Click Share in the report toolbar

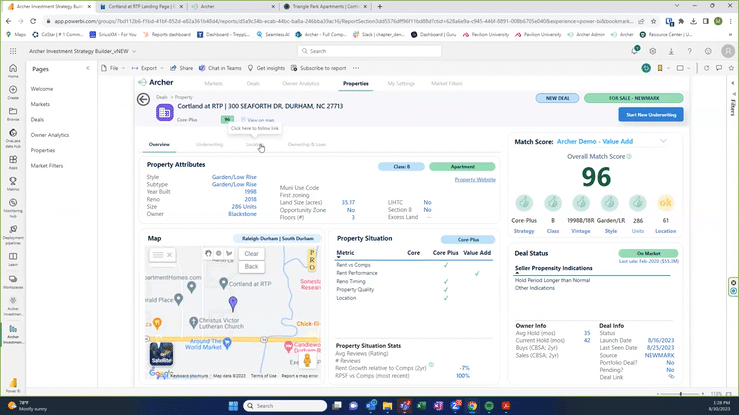pos(181,68)
